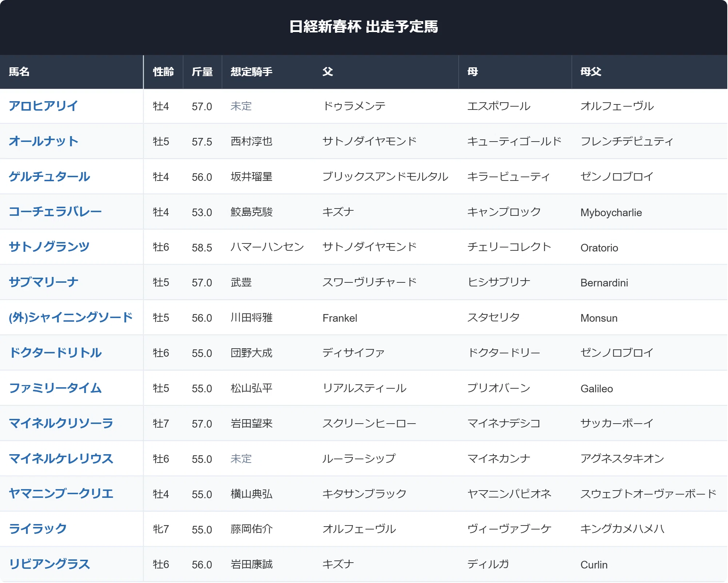Open the マイネルクリソーラ horse link
The width and height of the screenshot is (728, 583).
click(61, 423)
